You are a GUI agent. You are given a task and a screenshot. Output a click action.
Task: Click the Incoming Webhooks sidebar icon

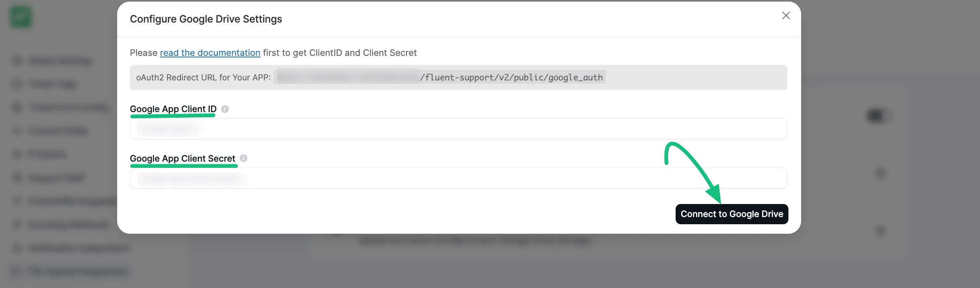[16, 224]
